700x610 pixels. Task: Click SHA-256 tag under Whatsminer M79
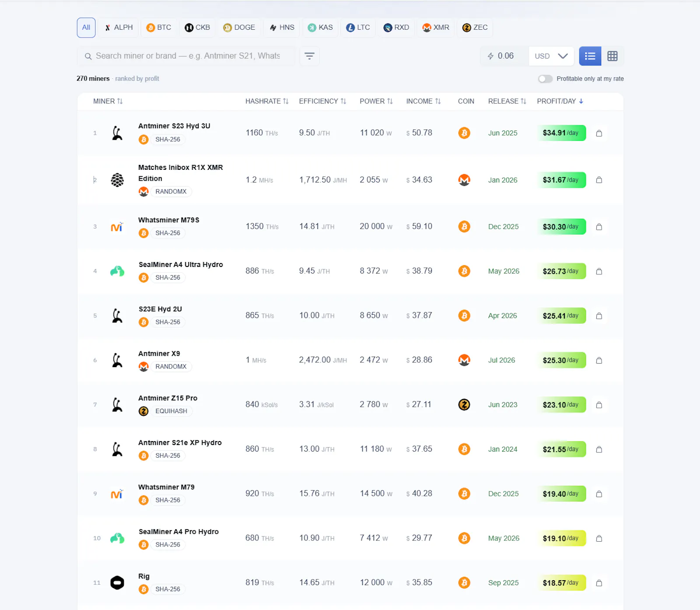click(168, 500)
